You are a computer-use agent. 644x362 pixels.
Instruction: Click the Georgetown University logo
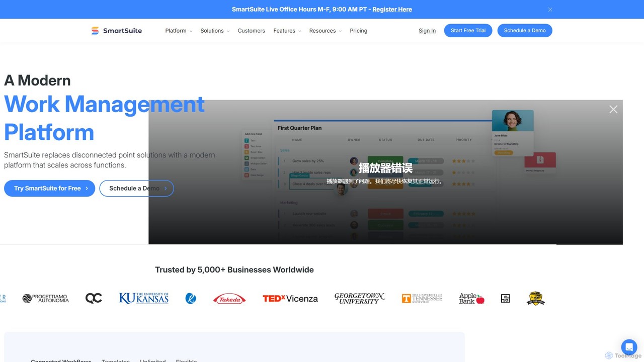359,299
